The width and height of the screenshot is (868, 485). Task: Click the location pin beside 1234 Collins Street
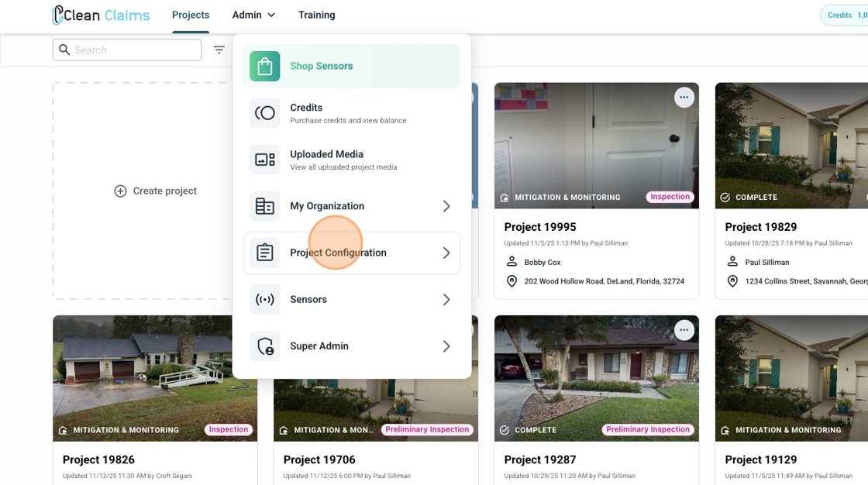pyautogui.click(x=732, y=281)
